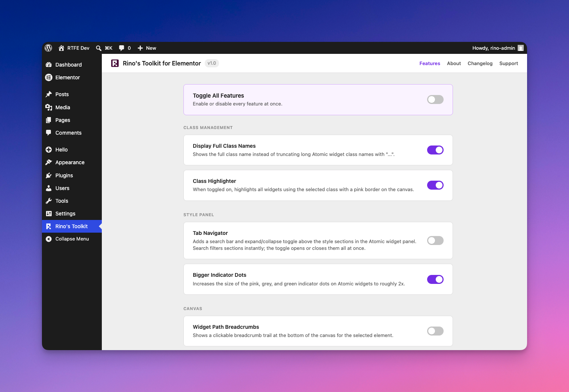Open the Settings menu item

72,214
